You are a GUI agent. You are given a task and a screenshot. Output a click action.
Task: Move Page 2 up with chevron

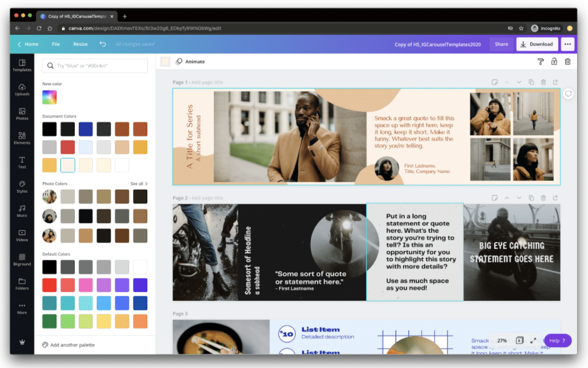(x=507, y=198)
